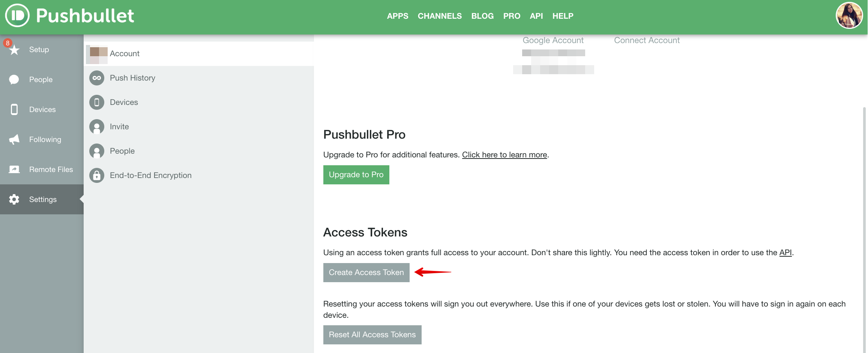The height and width of the screenshot is (353, 868).
Task: Click the Remote Files laptop icon
Action: [14, 169]
